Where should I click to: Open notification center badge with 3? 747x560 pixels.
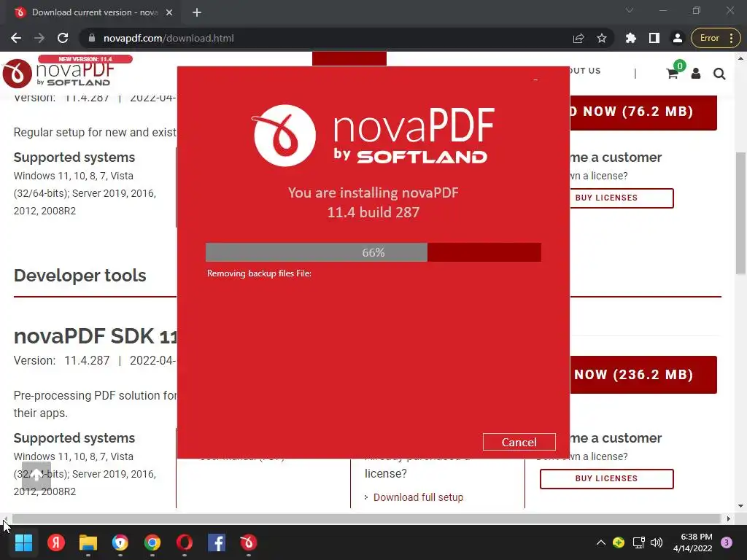(727, 542)
